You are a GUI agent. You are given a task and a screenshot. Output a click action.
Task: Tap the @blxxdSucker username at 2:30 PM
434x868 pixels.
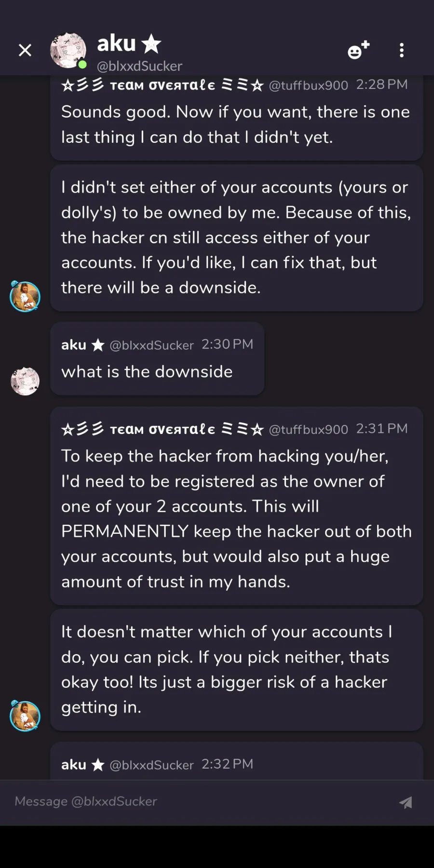[151, 345]
